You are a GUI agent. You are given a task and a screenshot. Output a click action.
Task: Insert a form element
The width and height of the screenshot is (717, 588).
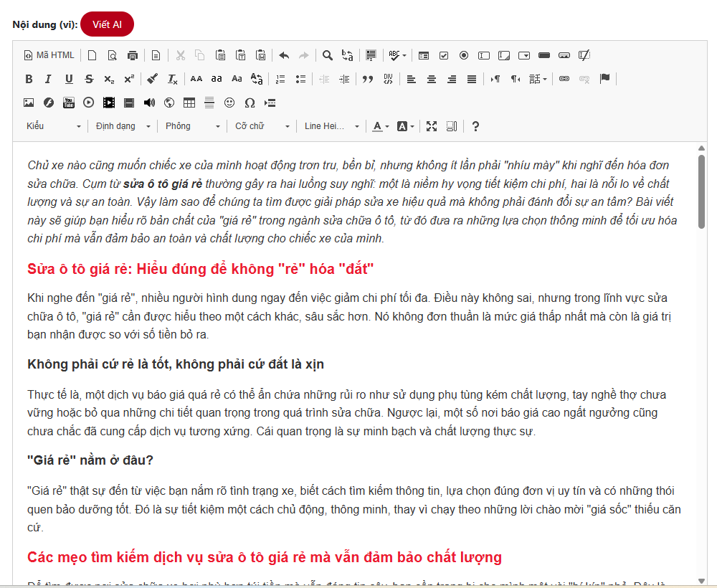click(x=424, y=55)
